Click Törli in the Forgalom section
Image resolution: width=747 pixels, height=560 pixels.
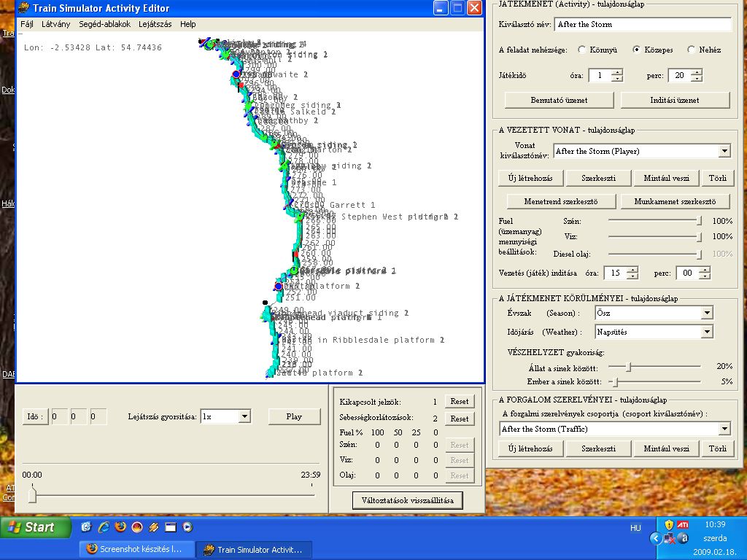click(x=718, y=448)
